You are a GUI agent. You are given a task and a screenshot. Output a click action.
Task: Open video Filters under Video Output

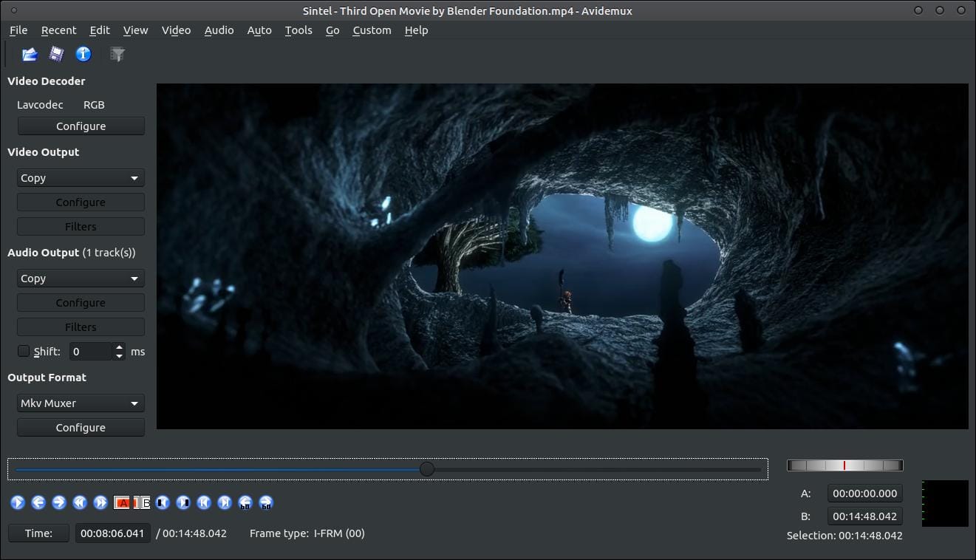click(x=80, y=226)
